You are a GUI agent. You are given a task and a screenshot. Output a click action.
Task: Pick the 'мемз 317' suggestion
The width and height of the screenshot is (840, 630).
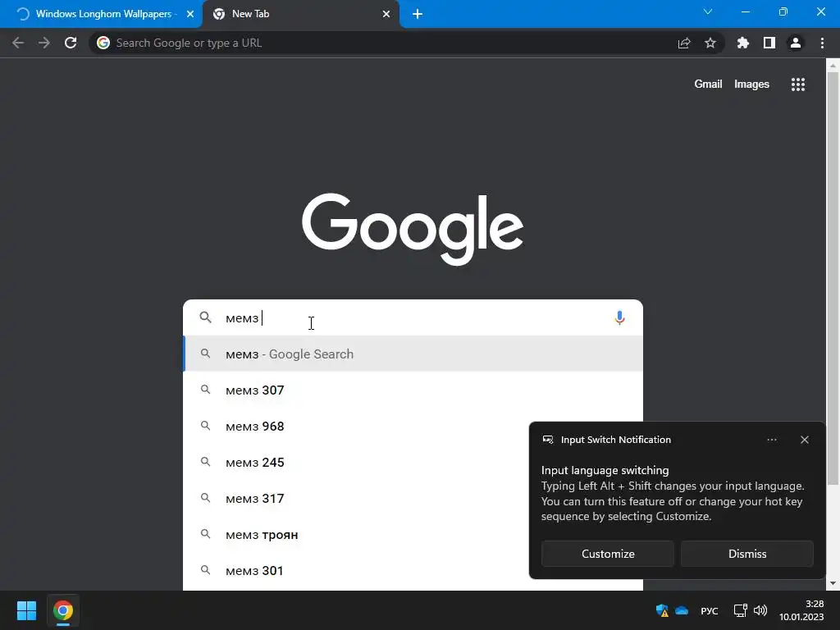point(356,498)
